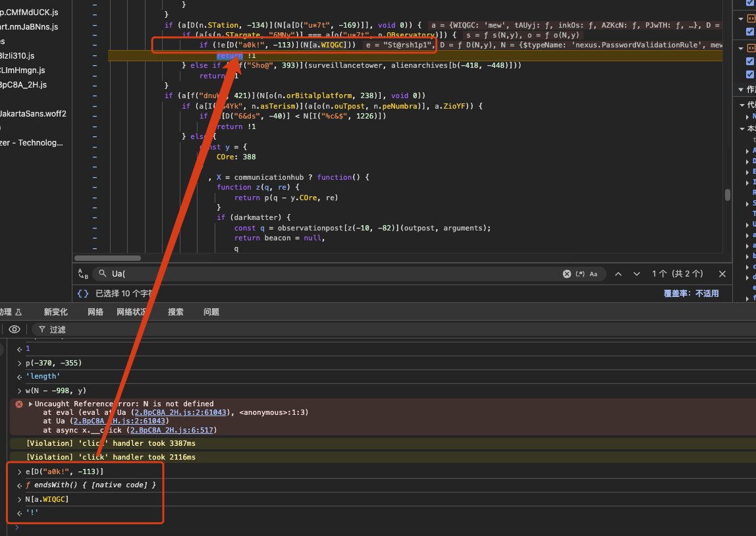The height and width of the screenshot is (536, 756).
Task: Close the find-in-file search bar
Action: (722, 274)
